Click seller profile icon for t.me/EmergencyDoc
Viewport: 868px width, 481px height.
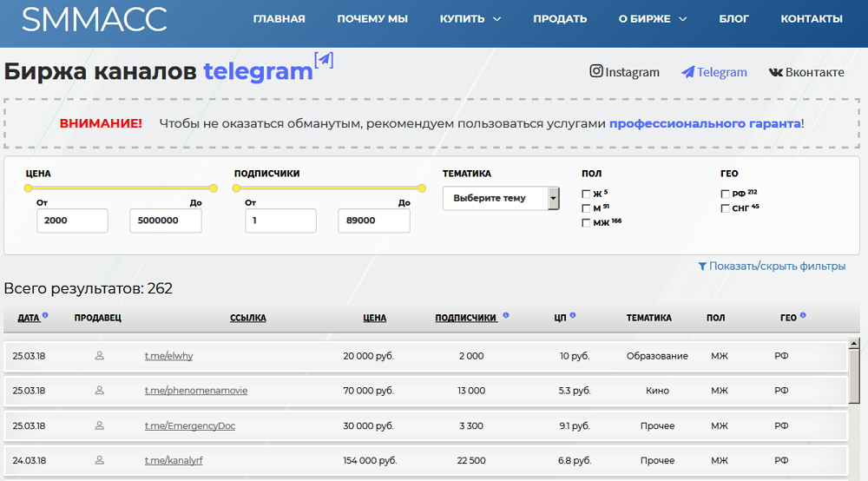click(100, 425)
